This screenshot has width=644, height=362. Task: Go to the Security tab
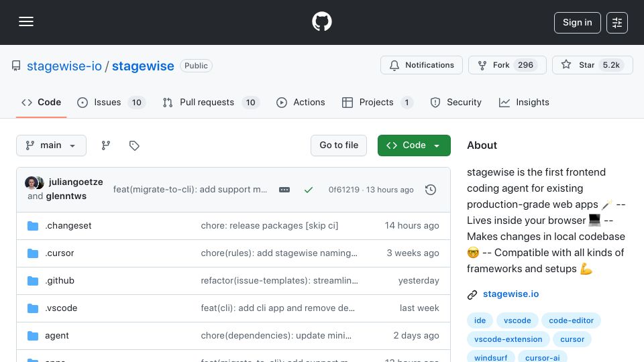455,102
